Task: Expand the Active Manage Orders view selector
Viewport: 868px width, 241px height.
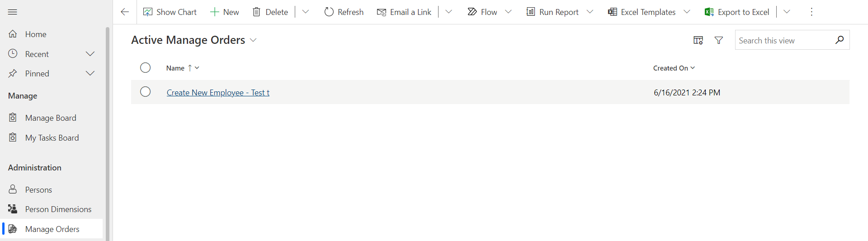Action: pyautogui.click(x=253, y=40)
